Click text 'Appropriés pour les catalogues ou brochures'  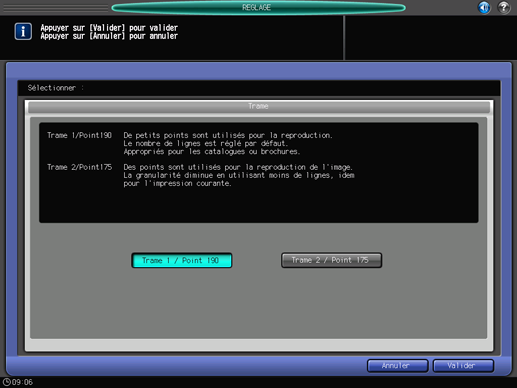click(x=212, y=152)
